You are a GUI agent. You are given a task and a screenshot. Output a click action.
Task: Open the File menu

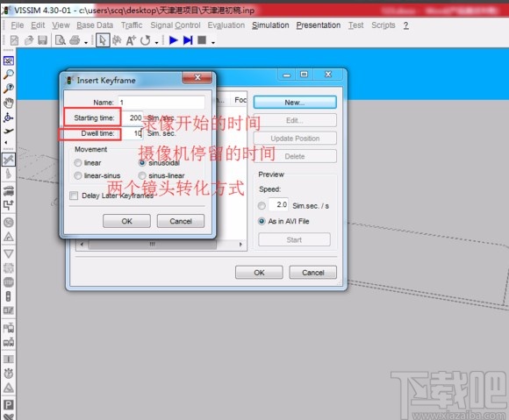(18, 25)
